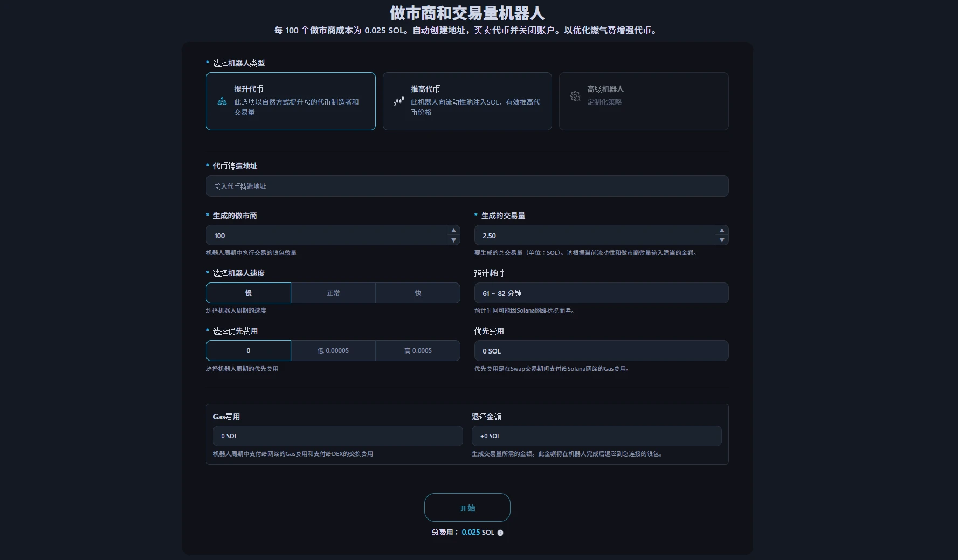Increase 生成的交易量 value with the up arrow
This screenshot has width=958, height=560.
click(722, 230)
